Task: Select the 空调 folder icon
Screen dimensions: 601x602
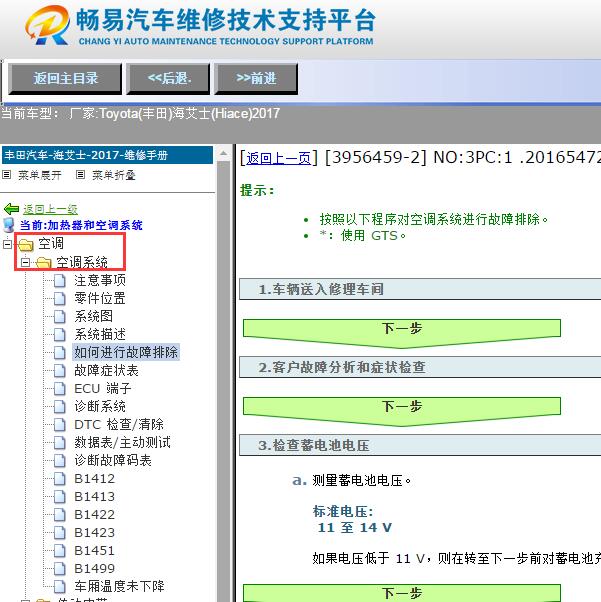Action: coord(26,244)
